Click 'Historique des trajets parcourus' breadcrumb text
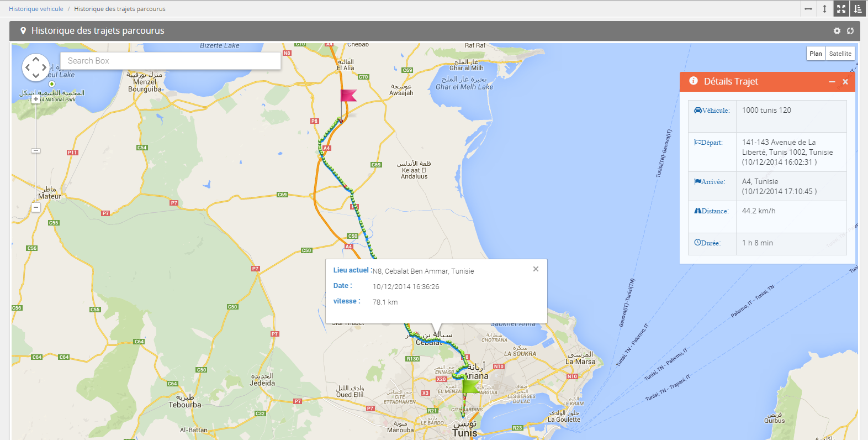The width and height of the screenshot is (868, 440). point(120,9)
